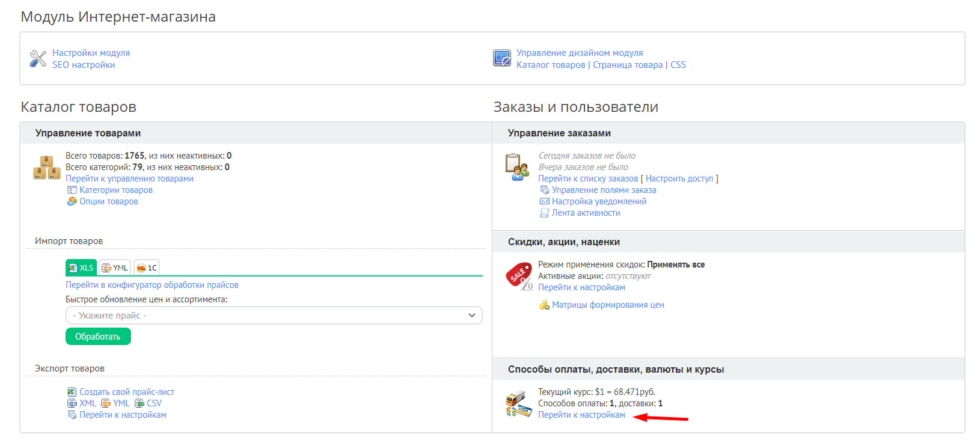Go to Категории товаров
The image size is (980, 443).
[115, 190]
